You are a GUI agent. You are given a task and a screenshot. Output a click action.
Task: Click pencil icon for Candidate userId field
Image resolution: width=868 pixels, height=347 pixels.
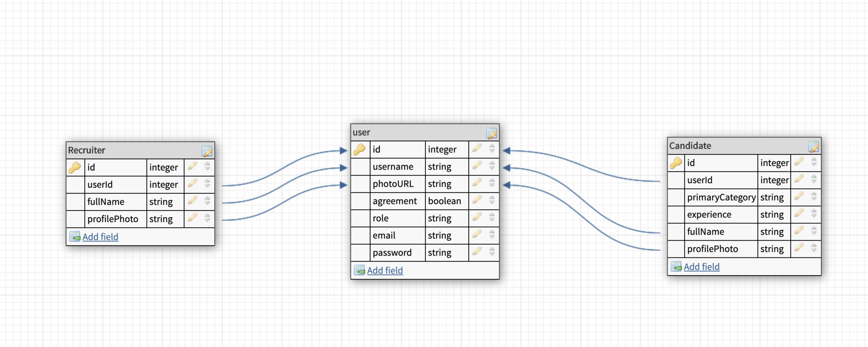point(799,179)
